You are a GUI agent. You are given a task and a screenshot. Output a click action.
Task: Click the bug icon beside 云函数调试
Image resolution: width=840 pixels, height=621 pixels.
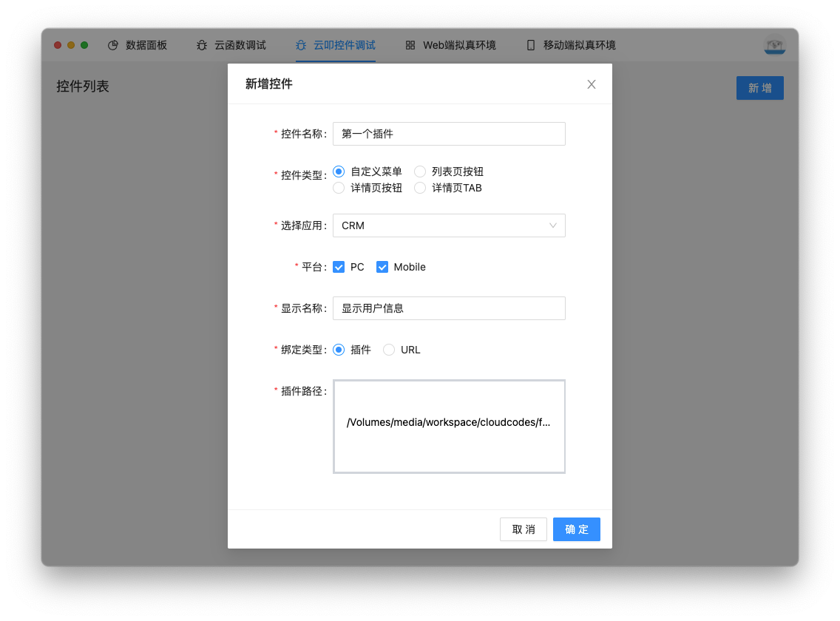click(x=202, y=45)
